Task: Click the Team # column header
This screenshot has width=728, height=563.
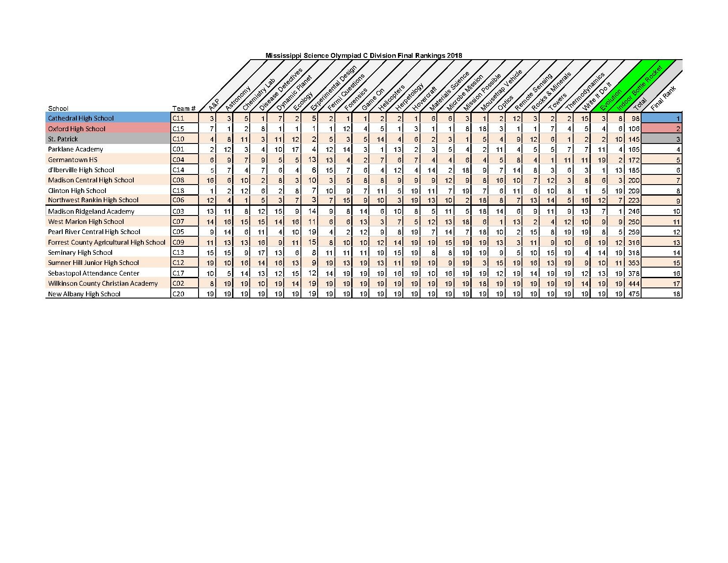Action: [x=184, y=109]
